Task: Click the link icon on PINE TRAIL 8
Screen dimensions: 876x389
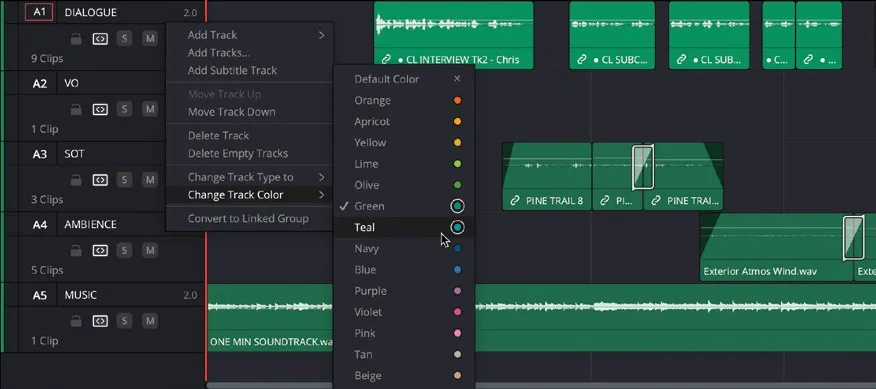Action: (x=515, y=200)
